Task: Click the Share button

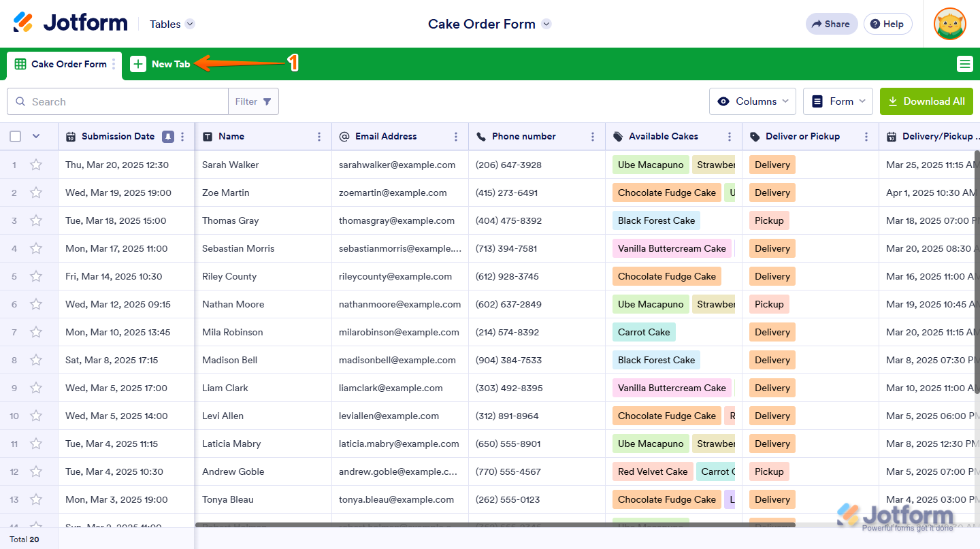Action: [x=832, y=24]
